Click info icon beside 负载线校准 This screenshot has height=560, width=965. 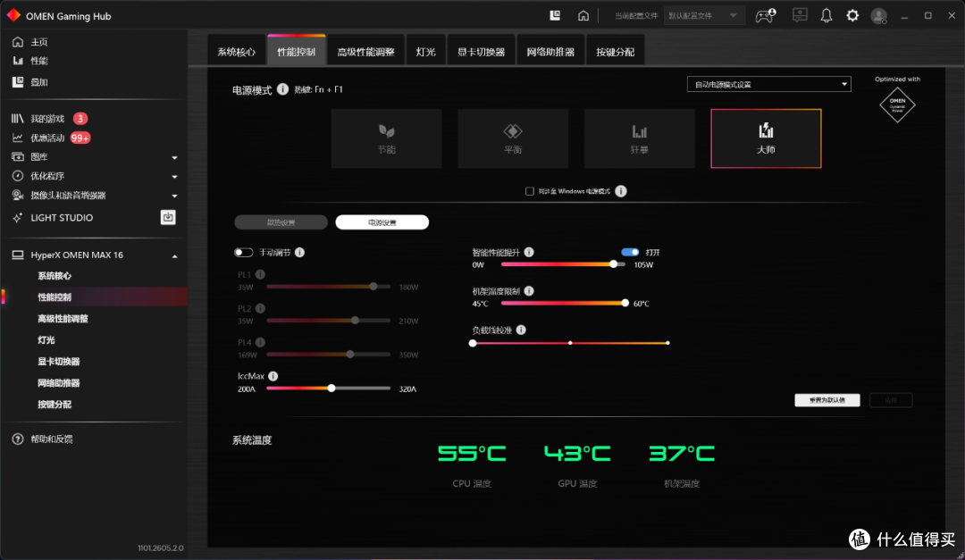[521, 330]
